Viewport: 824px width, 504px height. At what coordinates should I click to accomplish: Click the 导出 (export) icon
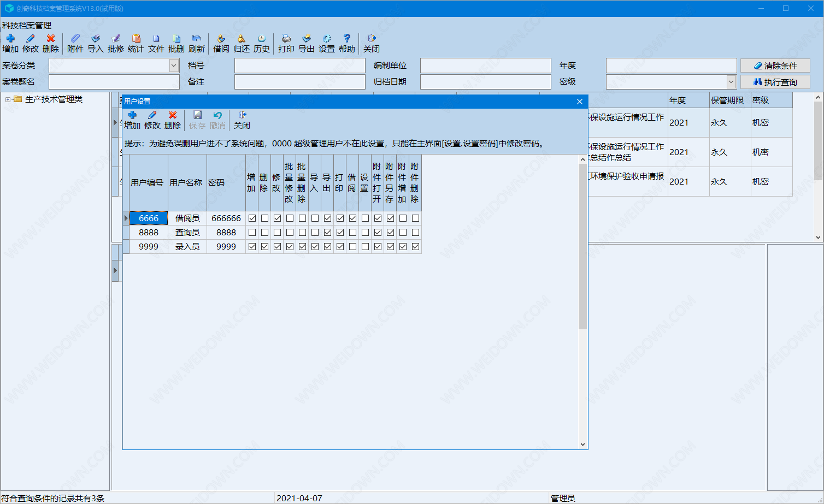click(x=307, y=43)
